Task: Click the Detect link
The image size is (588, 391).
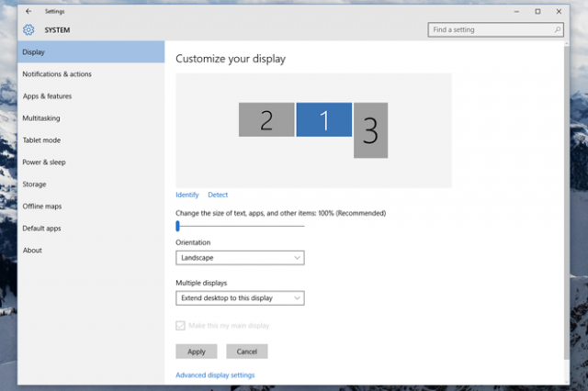Action: coord(218,195)
